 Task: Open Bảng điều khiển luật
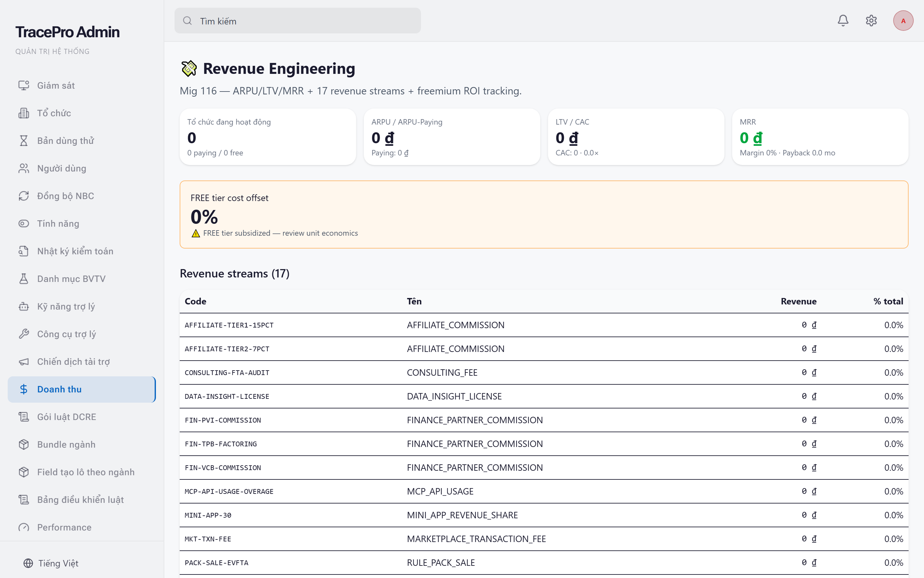[x=82, y=500]
